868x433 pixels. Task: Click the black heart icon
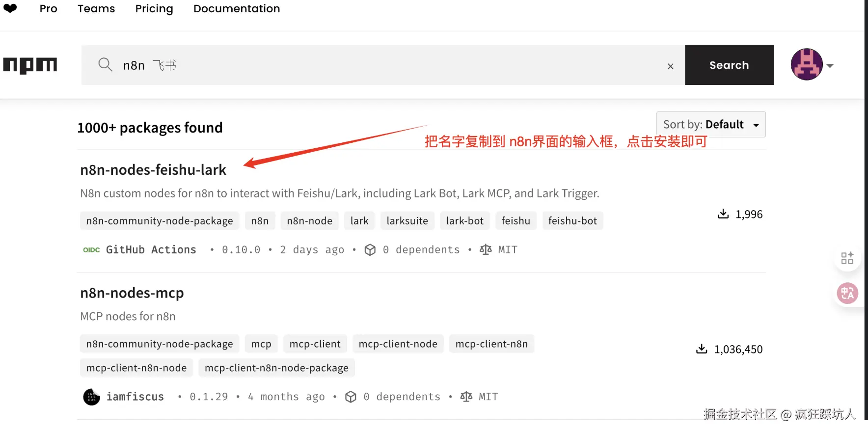10,8
